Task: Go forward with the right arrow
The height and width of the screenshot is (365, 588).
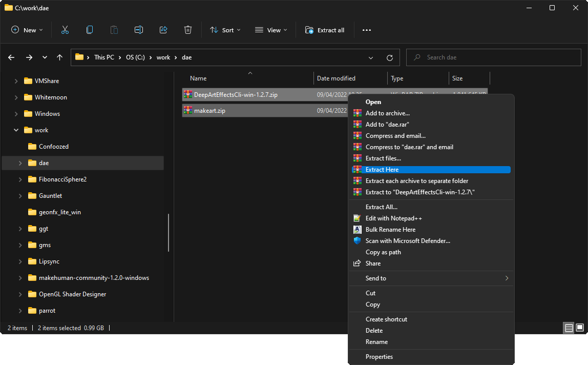Action: 29,57
